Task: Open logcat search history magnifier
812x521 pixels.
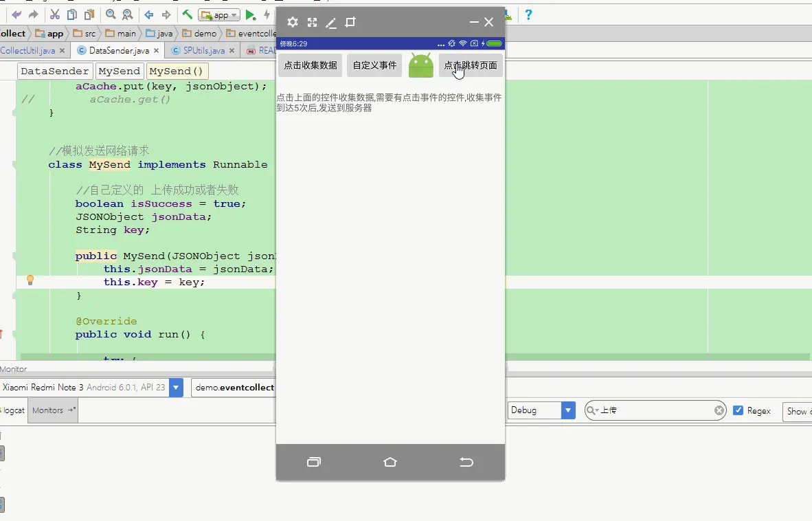Action: point(592,410)
